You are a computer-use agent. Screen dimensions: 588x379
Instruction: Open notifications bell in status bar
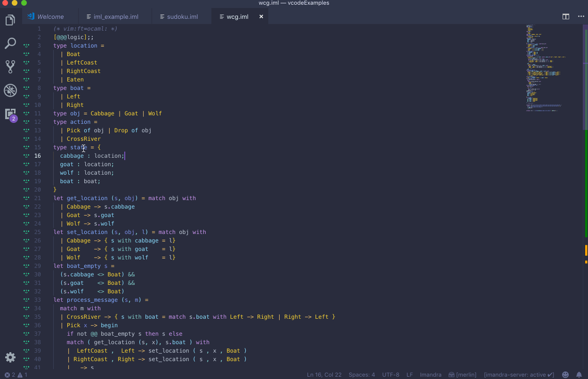point(579,375)
